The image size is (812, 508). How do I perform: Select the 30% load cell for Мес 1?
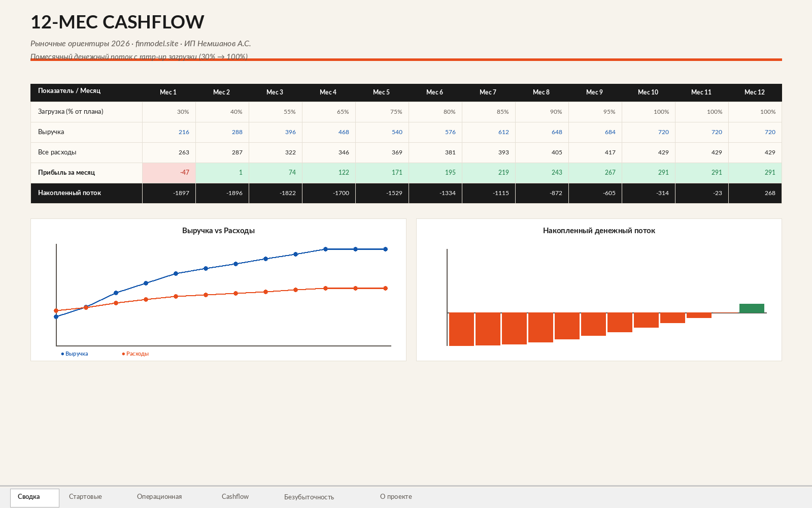(x=169, y=112)
